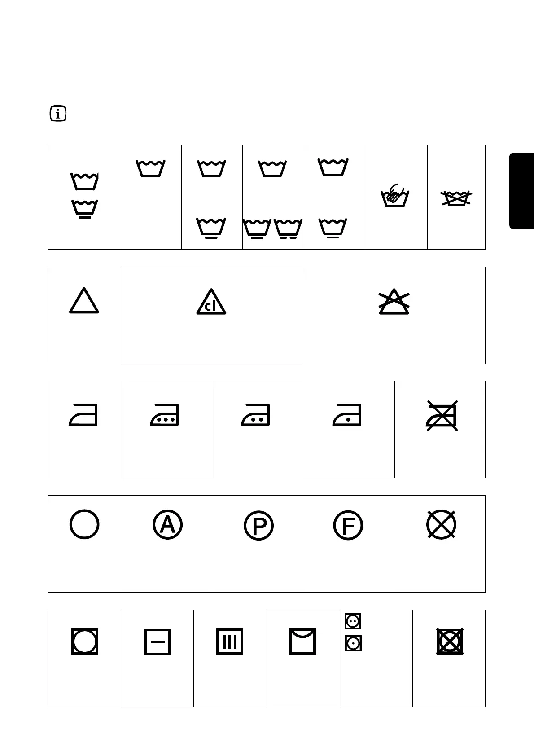Image resolution: width=534 pixels, height=756 pixels.
Task: Click the tumble dry circle-in-square symbol
Action: (x=84, y=641)
